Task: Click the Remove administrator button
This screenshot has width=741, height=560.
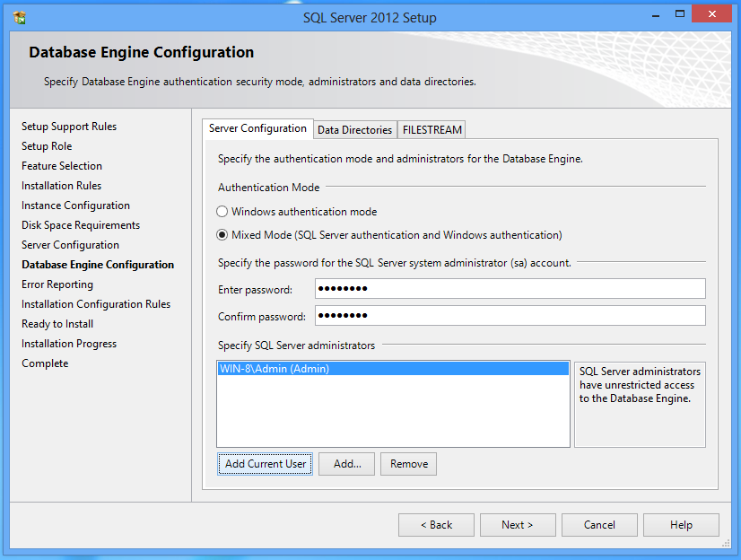Action: pyautogui.click(x=409, y=464)
